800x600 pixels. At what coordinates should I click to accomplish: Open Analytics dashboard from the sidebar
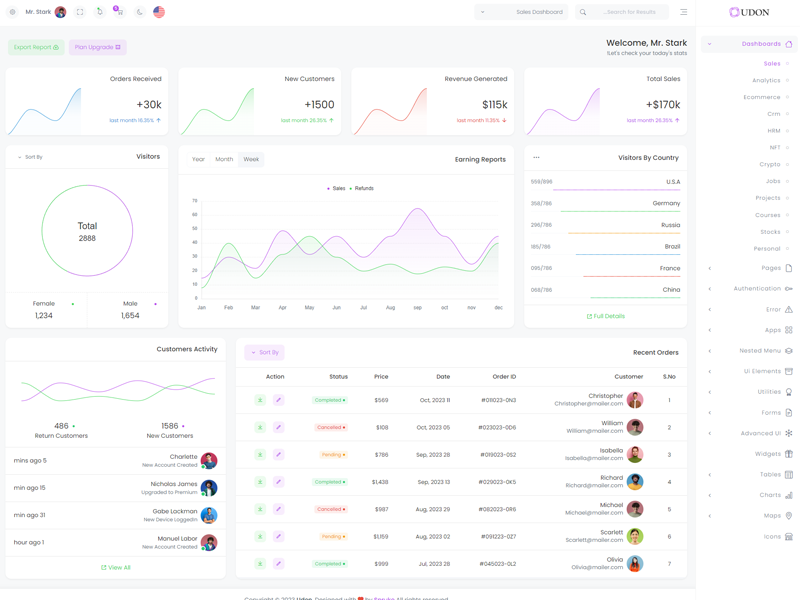(766, 80)
